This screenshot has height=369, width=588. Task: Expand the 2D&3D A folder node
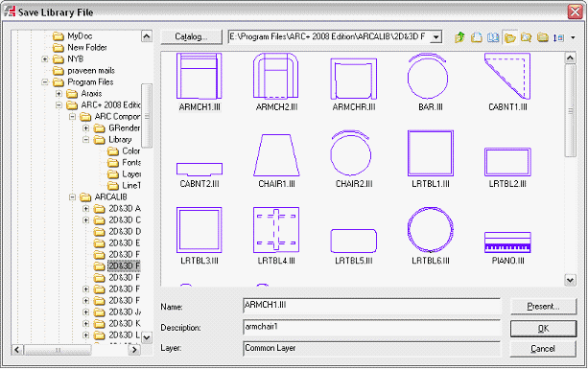pos(86,209)
